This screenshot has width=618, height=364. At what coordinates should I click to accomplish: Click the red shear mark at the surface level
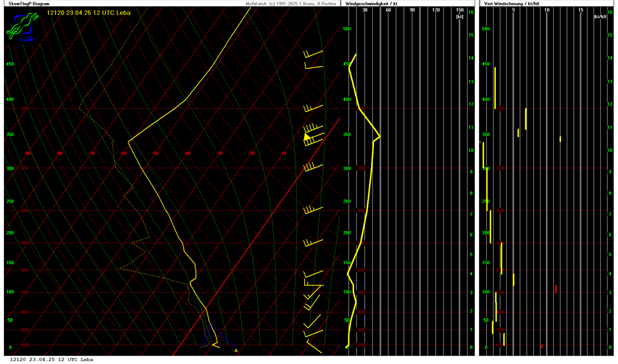pos(542,346)
